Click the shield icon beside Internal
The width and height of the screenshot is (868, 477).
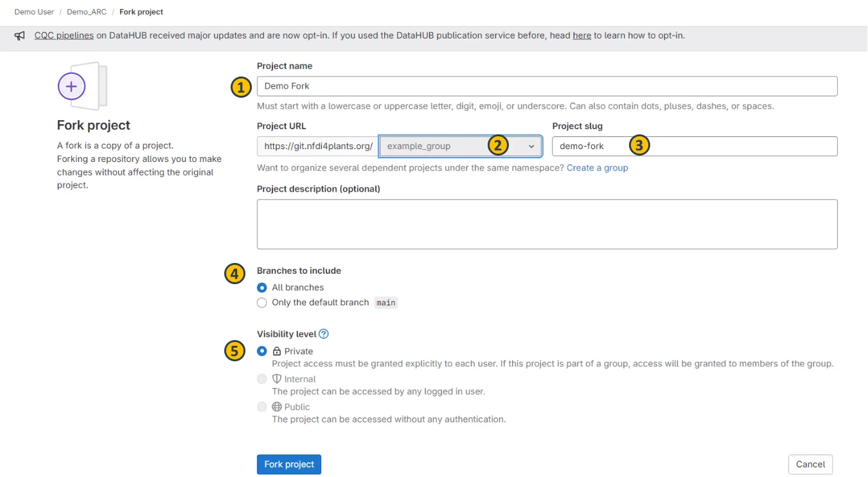click(x=277, y=379)
